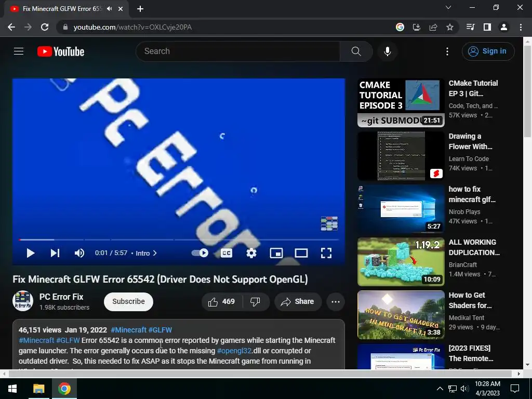Open PC Error Fix channel name link

[x=61, y=297]
